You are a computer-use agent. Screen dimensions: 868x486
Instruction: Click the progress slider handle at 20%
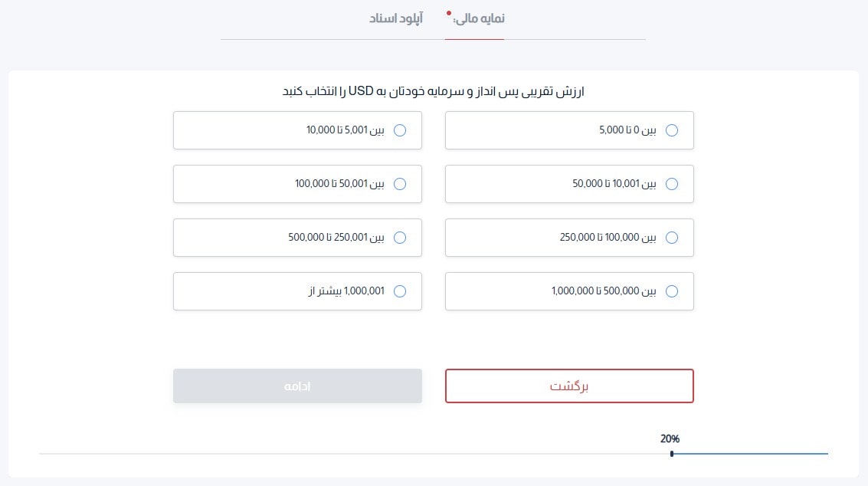point(672,453)
